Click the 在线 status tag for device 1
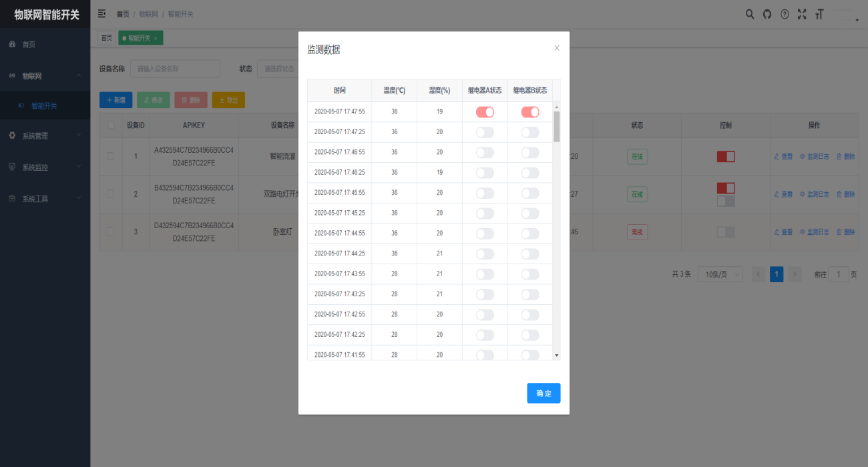 [637, 157]
